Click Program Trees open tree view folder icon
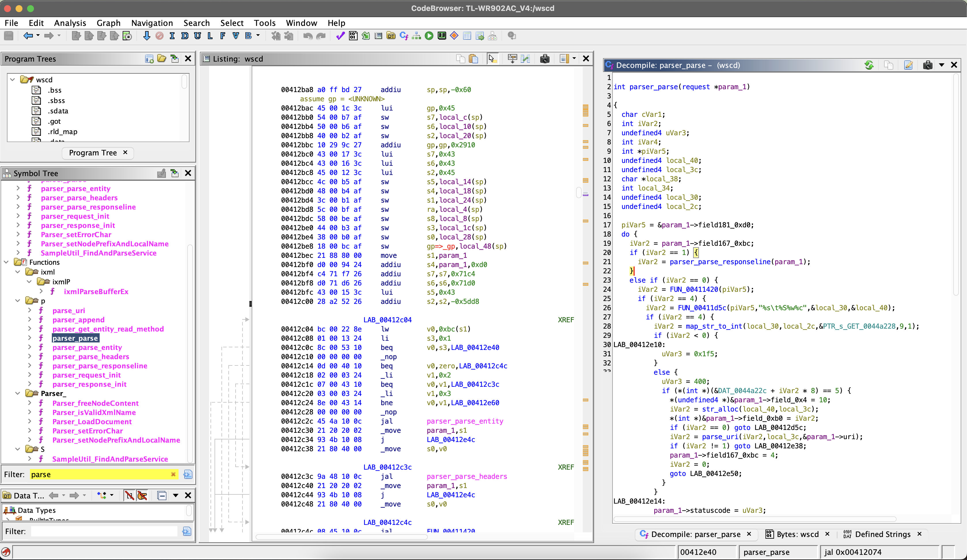The image size is (967, 560). (x=162, y=59)
